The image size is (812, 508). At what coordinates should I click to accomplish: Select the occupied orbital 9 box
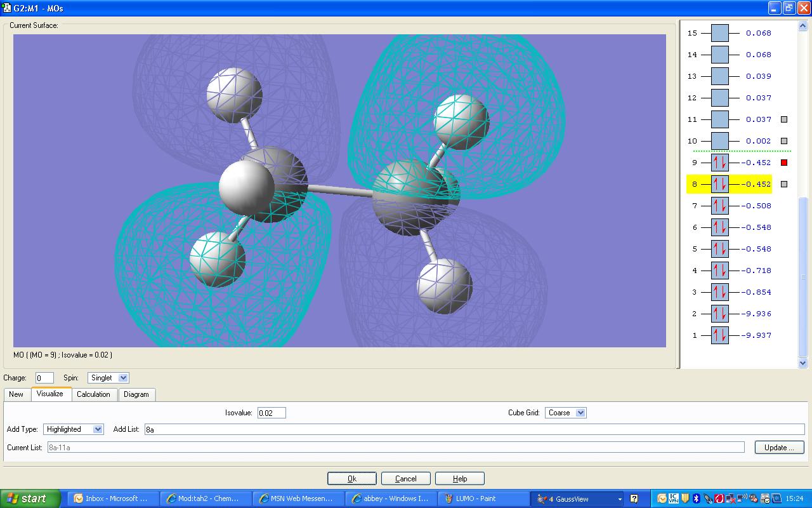[719, 163]
